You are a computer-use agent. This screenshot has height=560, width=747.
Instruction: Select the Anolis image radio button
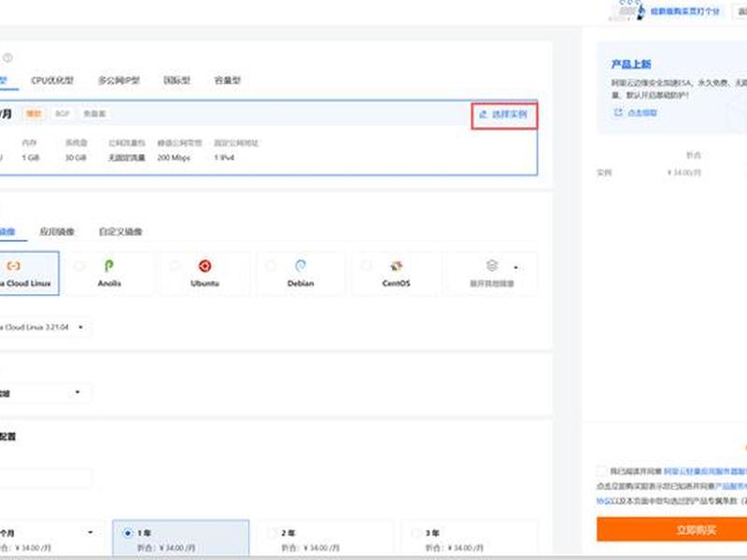(79, 265)
